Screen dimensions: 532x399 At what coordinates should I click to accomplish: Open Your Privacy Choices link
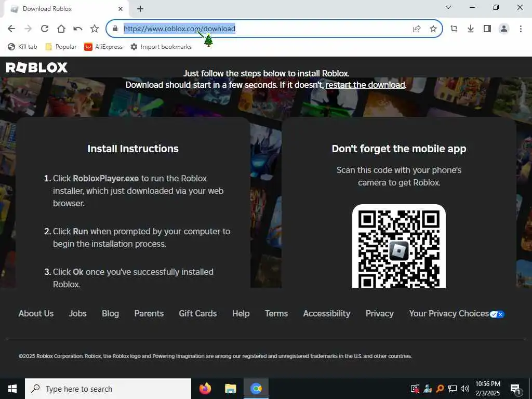click(449, 313)
